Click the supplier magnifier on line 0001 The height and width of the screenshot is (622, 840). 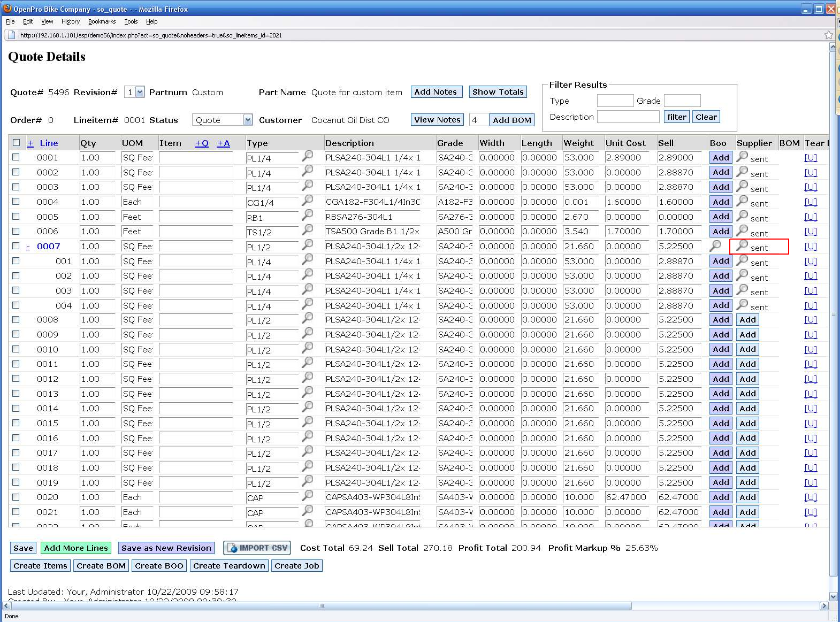click(742, 156)
